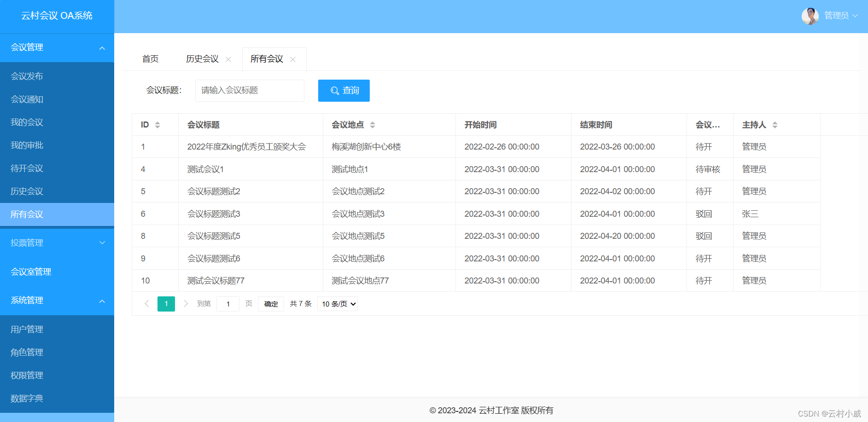The height and width of the screenshot is (422, 868).
Task: Close the 所有会议 tab
Action: click(293, 59)
